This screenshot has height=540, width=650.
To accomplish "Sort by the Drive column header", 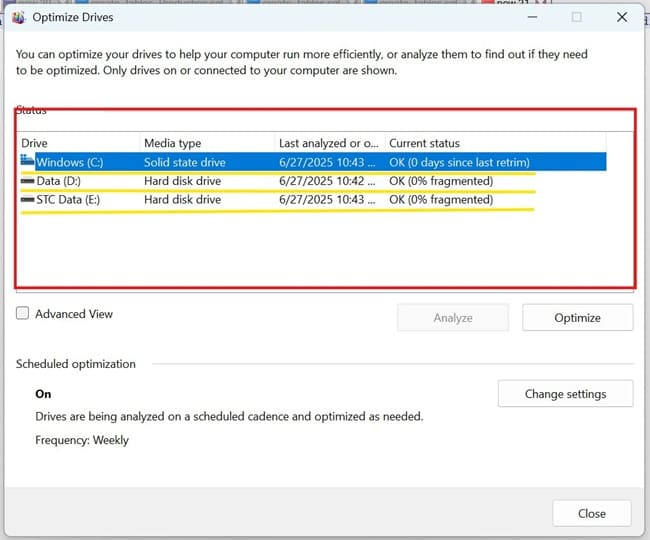I will (x=79, y=143).
